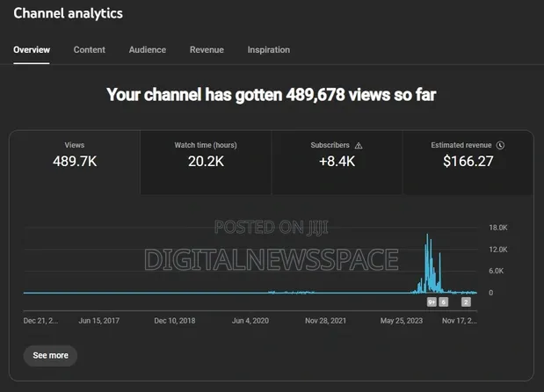
Task: Open the Inspiration tab
Action: tap(269, 50)
